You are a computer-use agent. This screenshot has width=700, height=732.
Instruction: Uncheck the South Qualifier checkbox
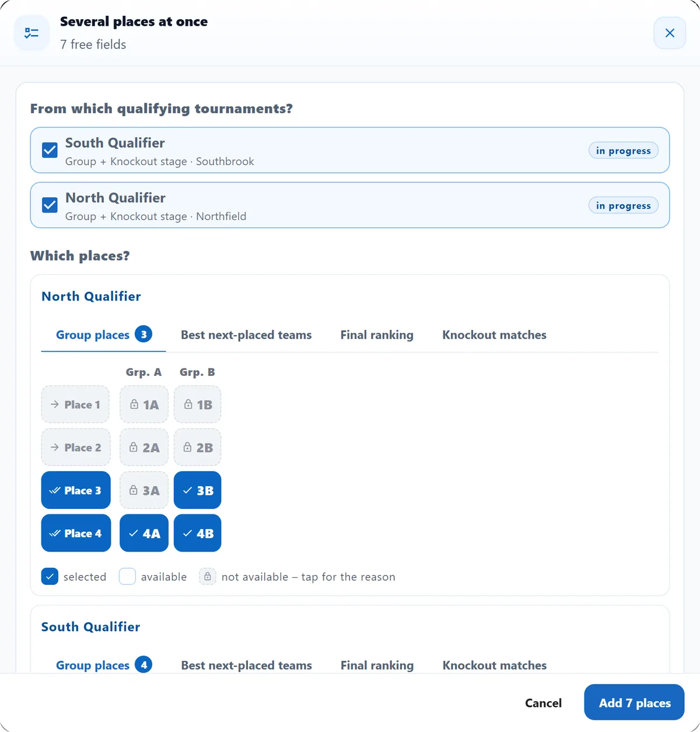[x=50, y=150]
